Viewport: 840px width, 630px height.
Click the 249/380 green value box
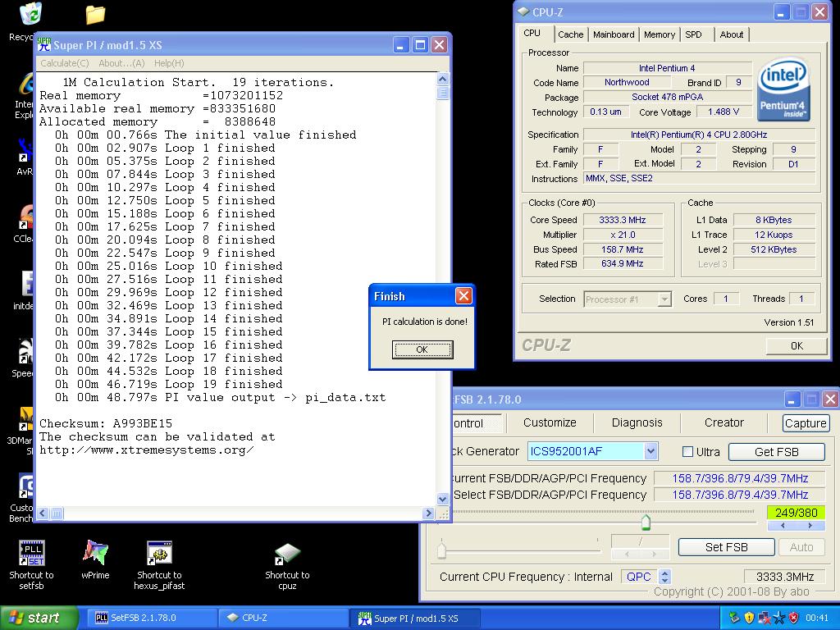796,513
